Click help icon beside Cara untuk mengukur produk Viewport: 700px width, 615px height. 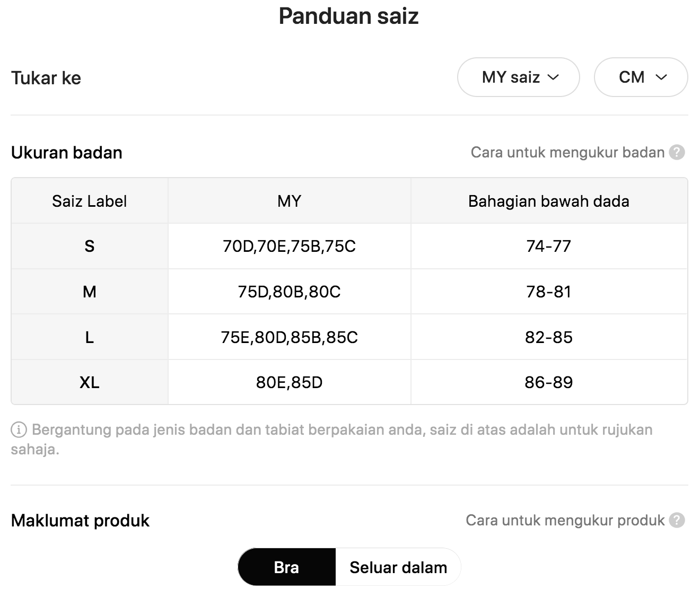pos(677,521)
